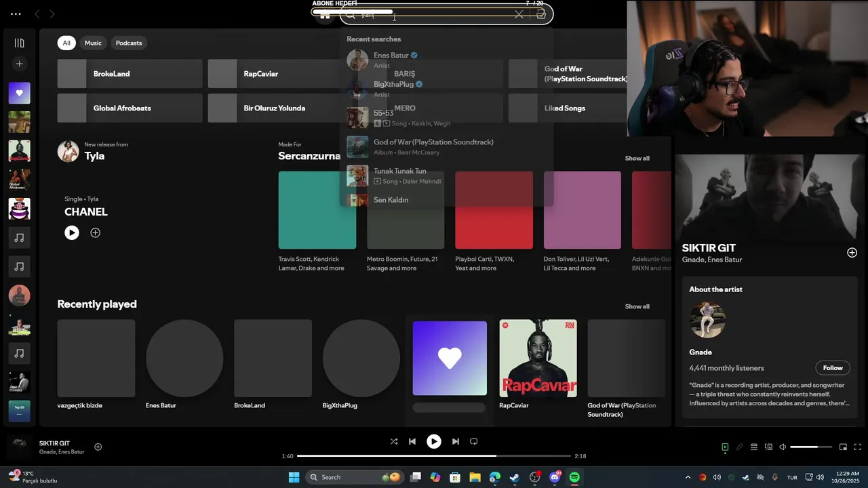Open the Queue icon
Screen dimensions: 868x488
click(753, 447)
